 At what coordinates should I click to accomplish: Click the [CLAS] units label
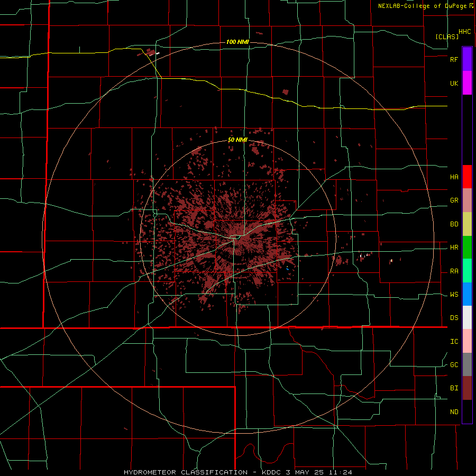coord(447,36)
